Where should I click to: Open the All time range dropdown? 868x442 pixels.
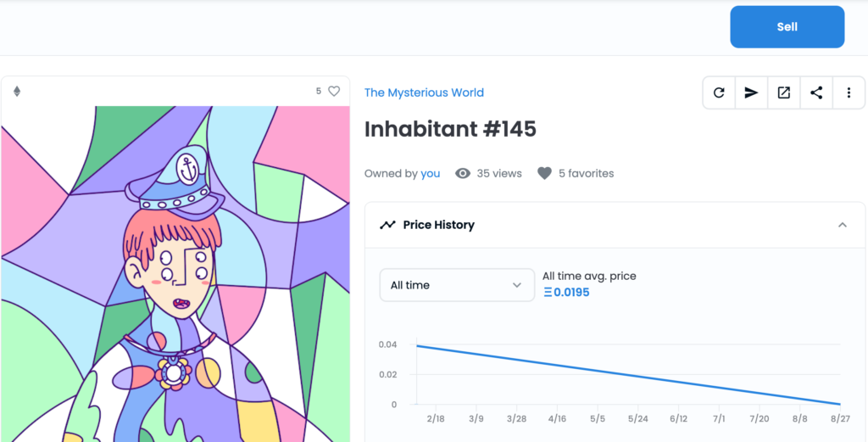coord(457,285)
